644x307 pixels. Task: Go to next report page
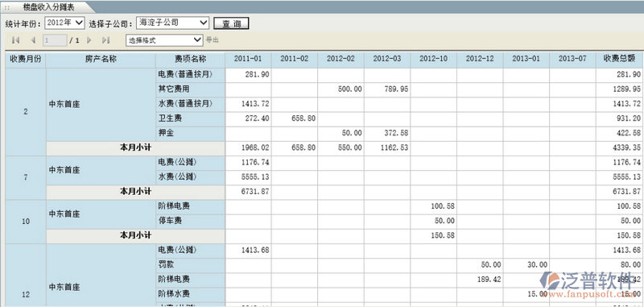point(89,40)
